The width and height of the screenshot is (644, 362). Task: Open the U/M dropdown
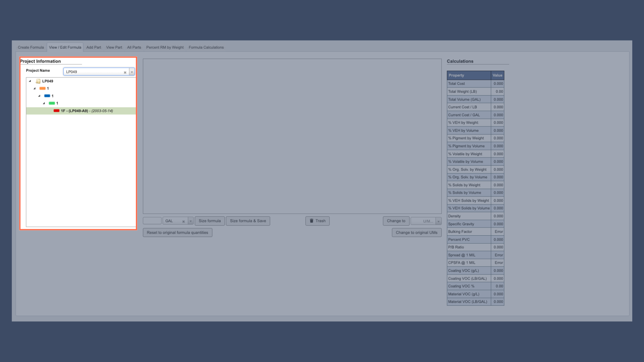tap(439, 221)
